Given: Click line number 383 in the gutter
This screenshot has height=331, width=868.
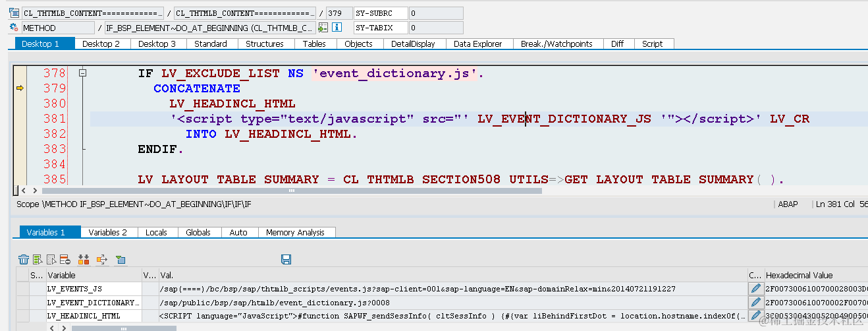Looking at the screenshot, I should tap(55, 149).
